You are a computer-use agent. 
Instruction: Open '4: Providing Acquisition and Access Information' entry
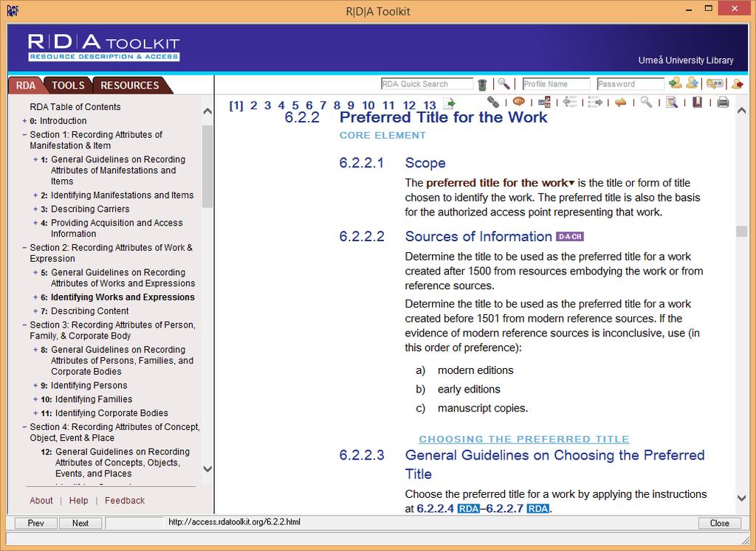tap(111, 229)
